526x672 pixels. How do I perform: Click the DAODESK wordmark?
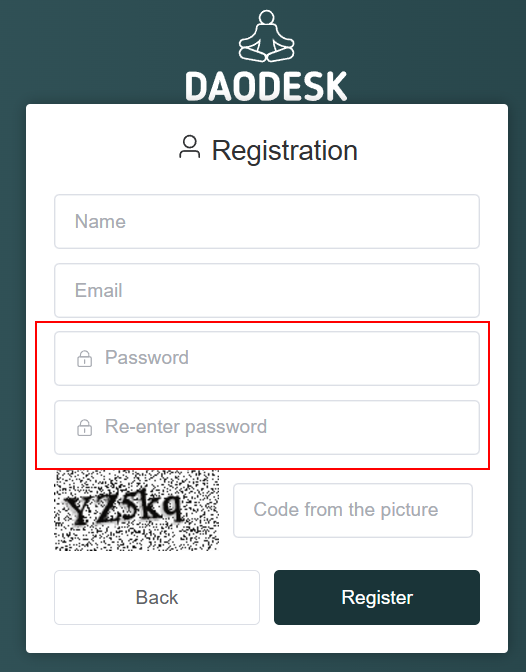(x=266, y=87)
